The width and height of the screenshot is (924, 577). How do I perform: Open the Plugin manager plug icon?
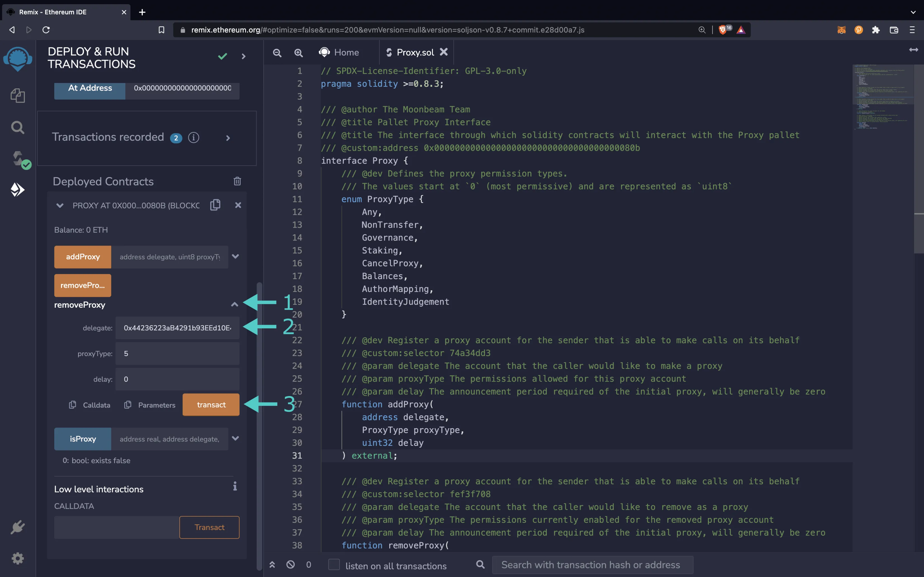pos(18,527)
